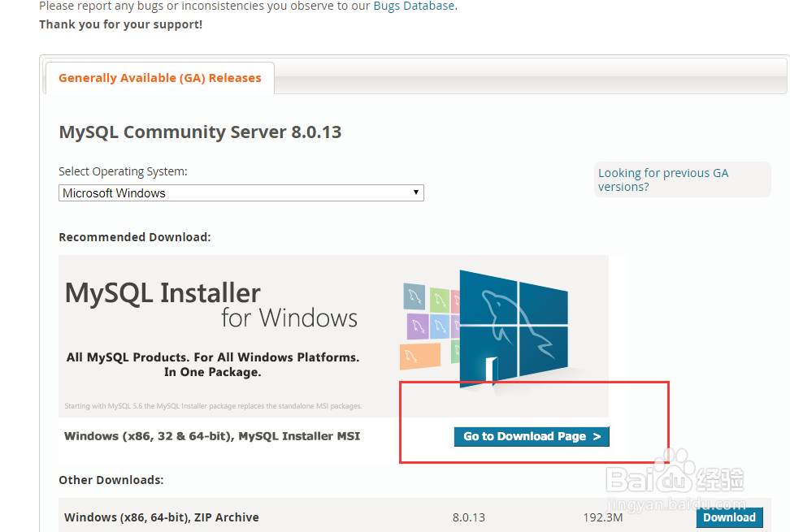Click the MySQL Community Server 8.0.13 heading
The width and height of the screenshot is (790, 532).
tap(200, 132)
